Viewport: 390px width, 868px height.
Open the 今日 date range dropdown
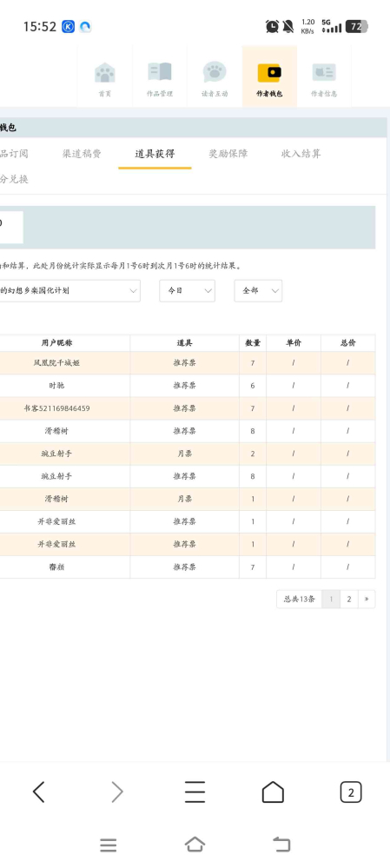pyautogui.click(x=187, y=290)
